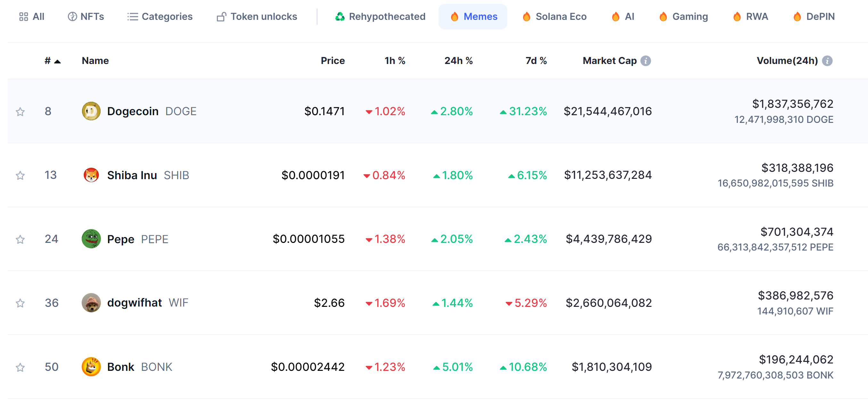Click Volume(24h) info icon
The image size is (868, 407).
pyautogui.click(x=827, y=60)
